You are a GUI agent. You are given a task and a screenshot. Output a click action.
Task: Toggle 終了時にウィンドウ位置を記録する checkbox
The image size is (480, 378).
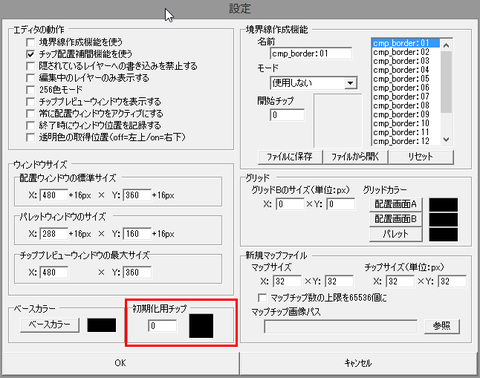30,125
